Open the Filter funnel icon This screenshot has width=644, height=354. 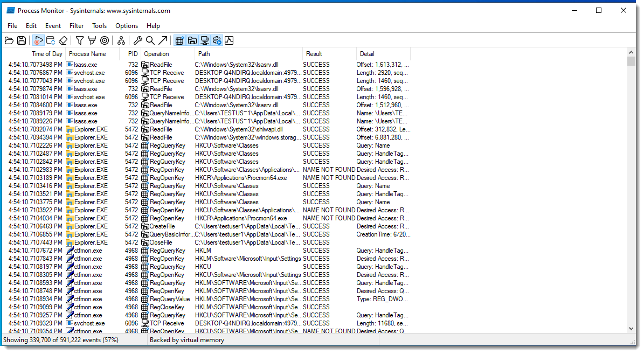79,40
